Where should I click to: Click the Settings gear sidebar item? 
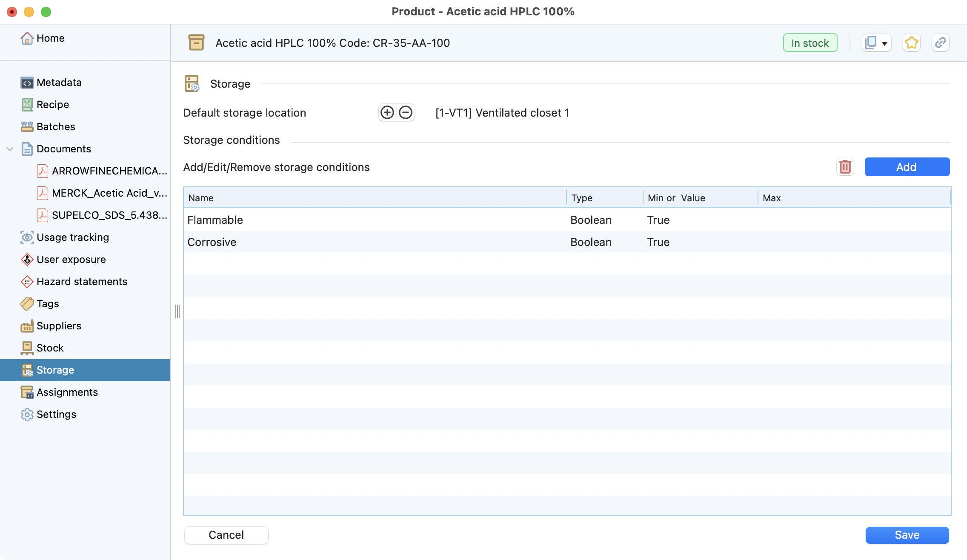[x=56, y=414]
